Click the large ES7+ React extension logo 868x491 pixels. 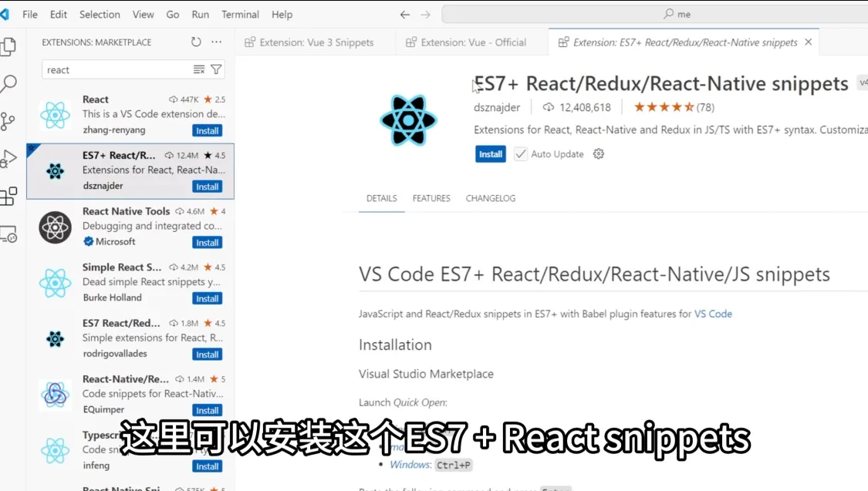point(408,120)
